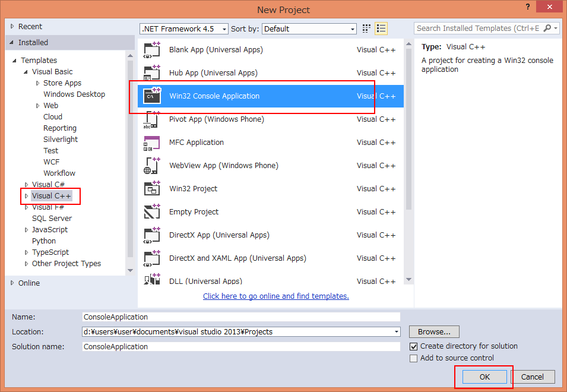Open the online templates link
The height and width of the screenshot is (392, 567).
(276, 296)
